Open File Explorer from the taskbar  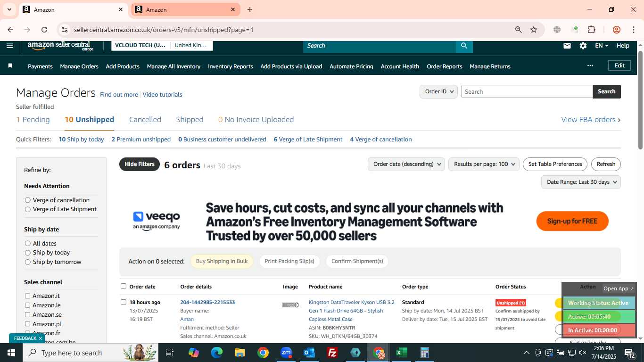(239, 353)
